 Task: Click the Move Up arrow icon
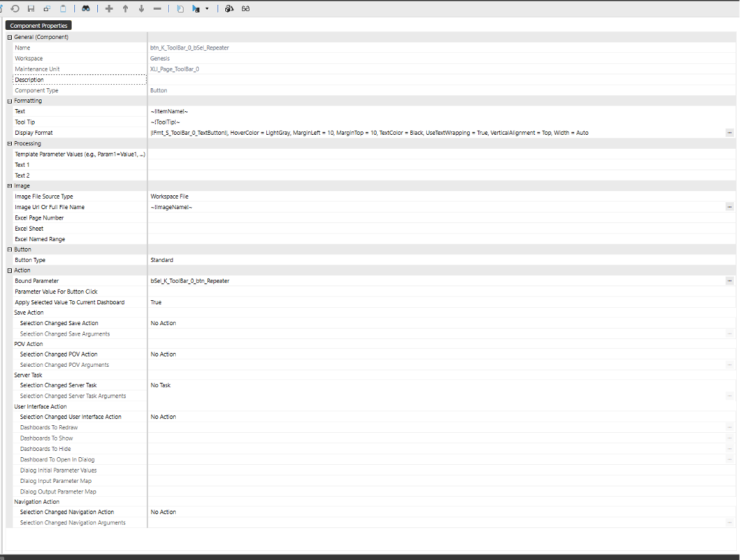point(125,8)
